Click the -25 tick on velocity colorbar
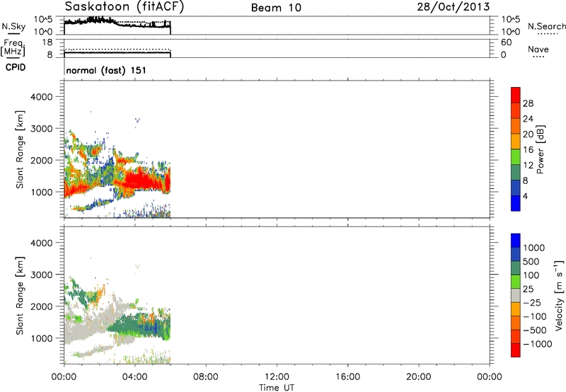 click(532, 302)
